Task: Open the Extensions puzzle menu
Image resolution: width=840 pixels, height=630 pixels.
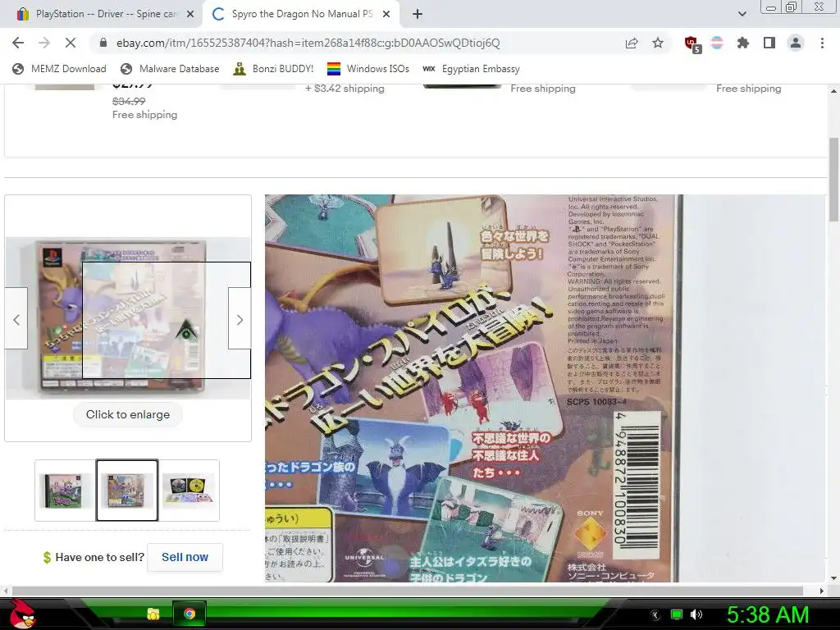Action: 743,43
